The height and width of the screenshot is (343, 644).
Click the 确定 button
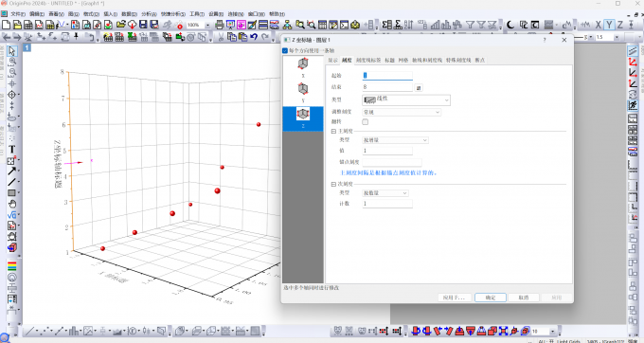[491, 298]
